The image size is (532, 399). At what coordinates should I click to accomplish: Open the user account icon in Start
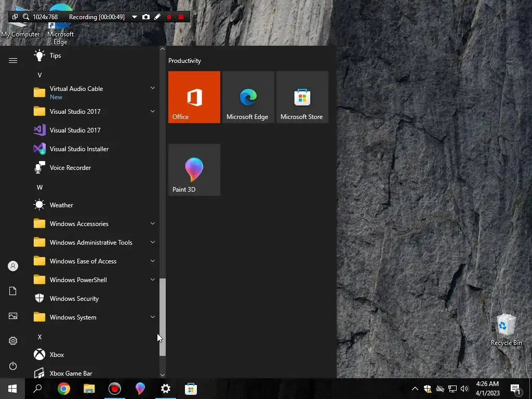pos(13,266)
